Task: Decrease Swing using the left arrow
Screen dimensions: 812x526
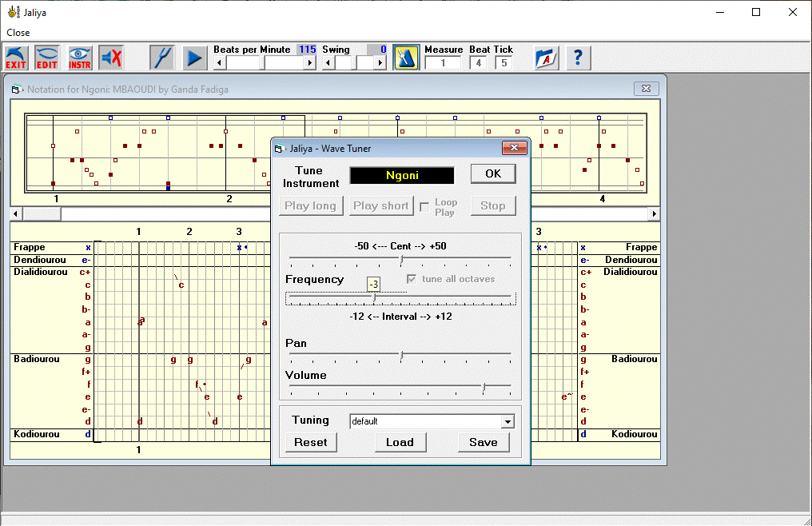Action: click(328, 62)
